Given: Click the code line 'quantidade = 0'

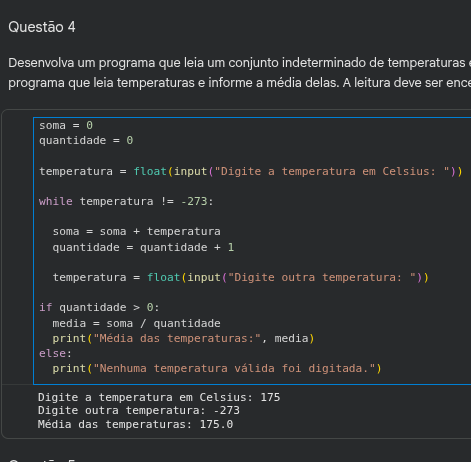Looking at the screenshot, I should point(86,140).
